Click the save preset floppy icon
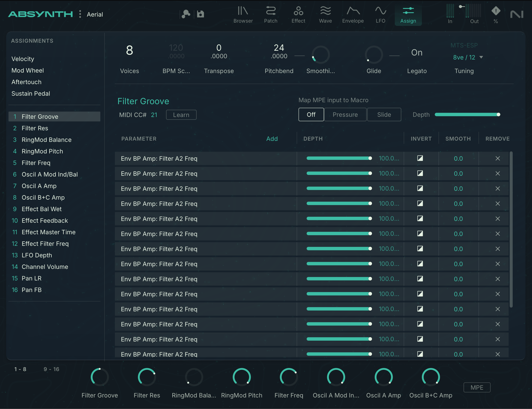This screenshot has width=532, height=409. click(x=200, y=14)
